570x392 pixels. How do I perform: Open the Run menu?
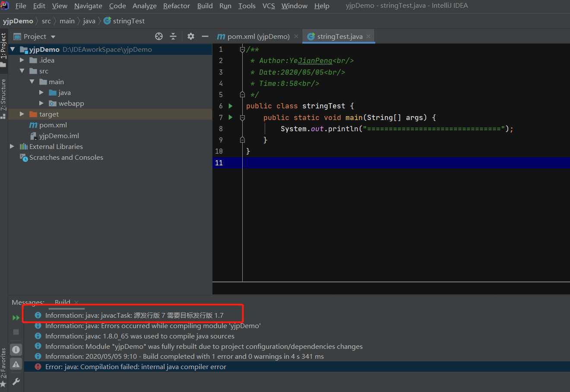225,6
